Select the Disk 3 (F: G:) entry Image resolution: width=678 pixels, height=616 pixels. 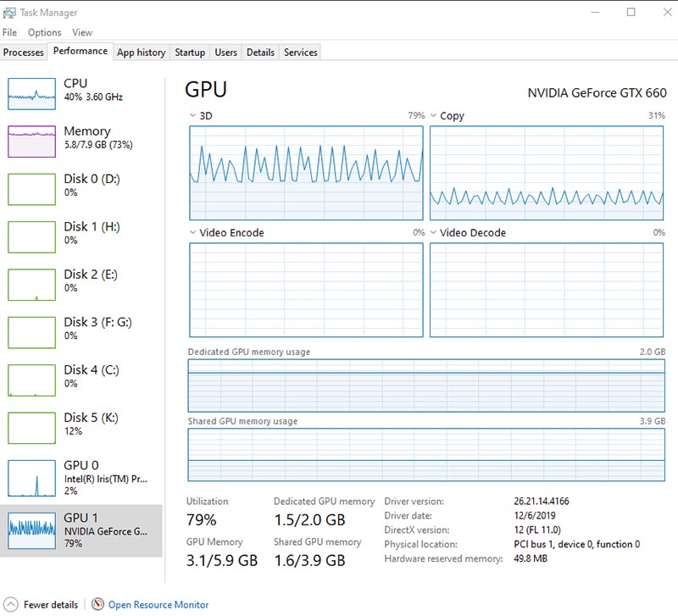81,332
